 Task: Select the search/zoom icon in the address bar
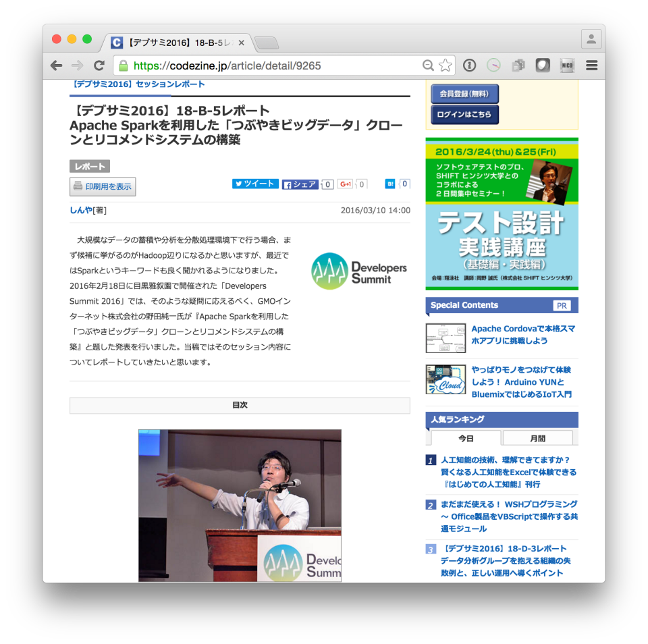point(428,65)
